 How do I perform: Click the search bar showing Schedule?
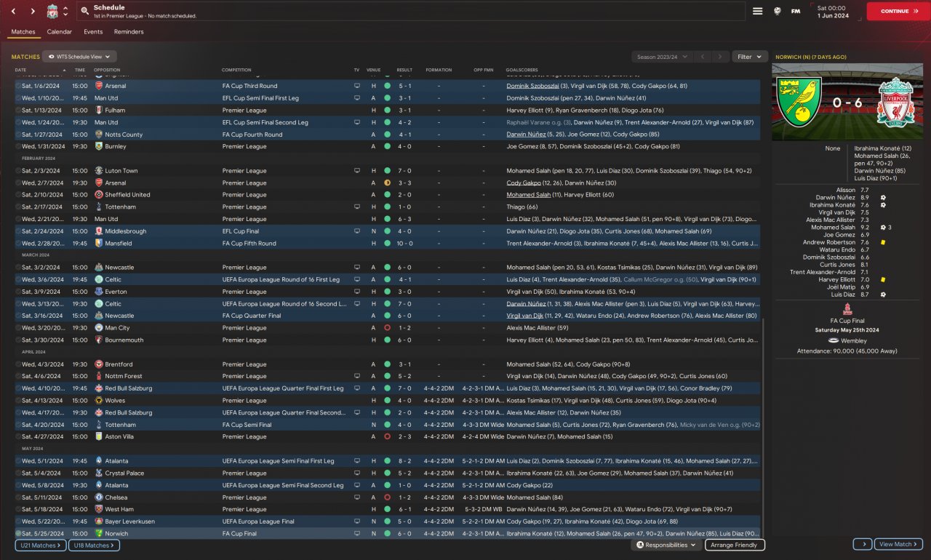coord(410,11)
